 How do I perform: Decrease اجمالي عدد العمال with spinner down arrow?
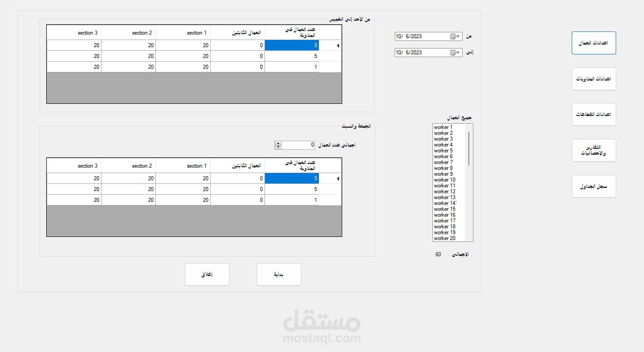tap(278, 147)
